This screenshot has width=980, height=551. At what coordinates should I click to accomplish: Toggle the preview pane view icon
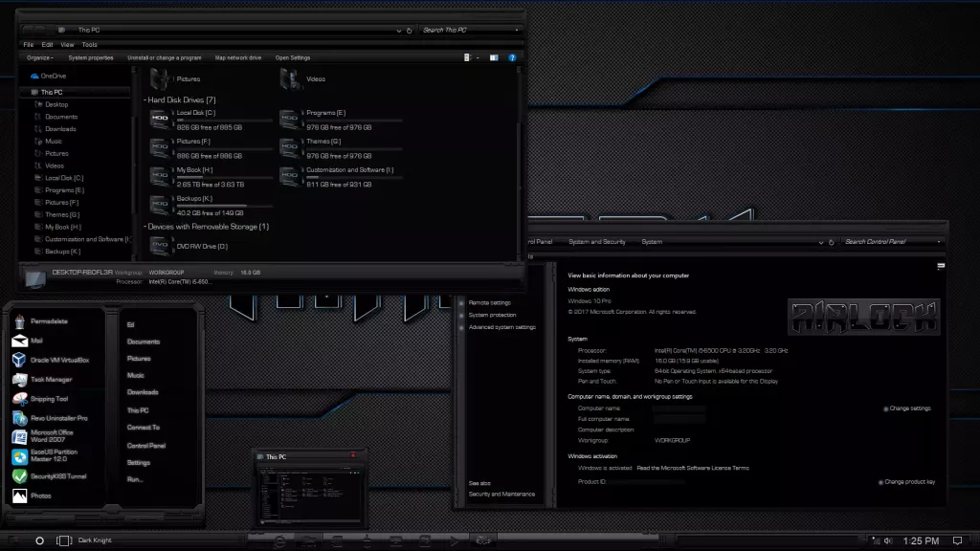point(494,56)
